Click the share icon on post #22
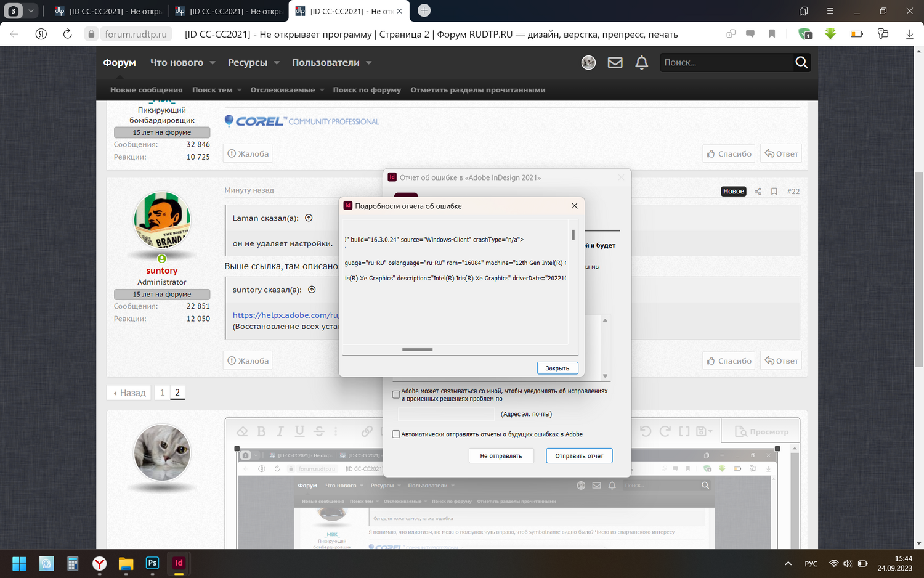The width and height of the screenshot is (924, 578). (x=758, y=192)
